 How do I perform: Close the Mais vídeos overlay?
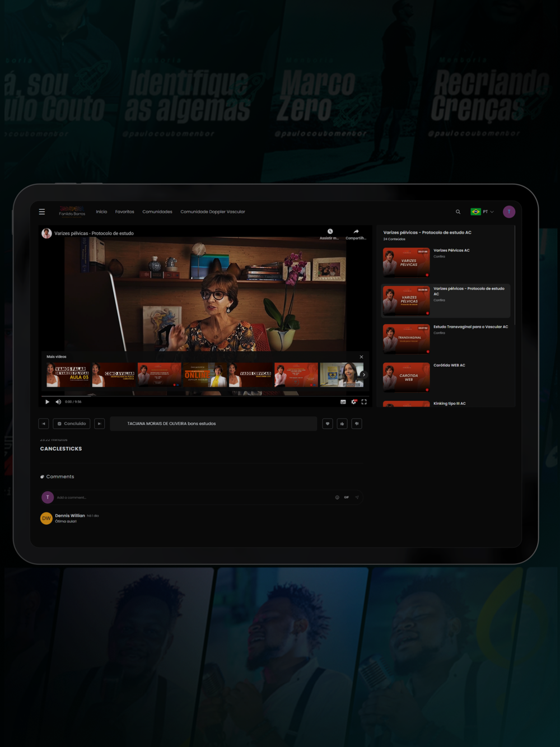361,357
